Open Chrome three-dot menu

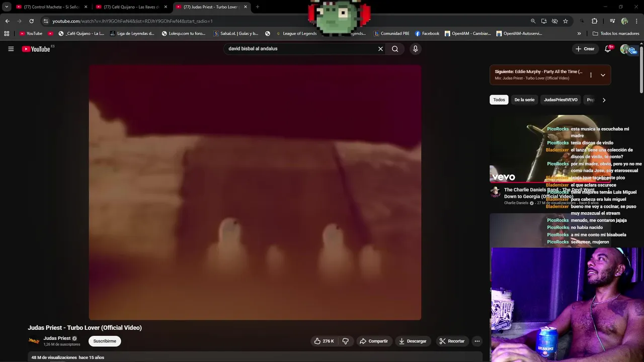[637, 21]
